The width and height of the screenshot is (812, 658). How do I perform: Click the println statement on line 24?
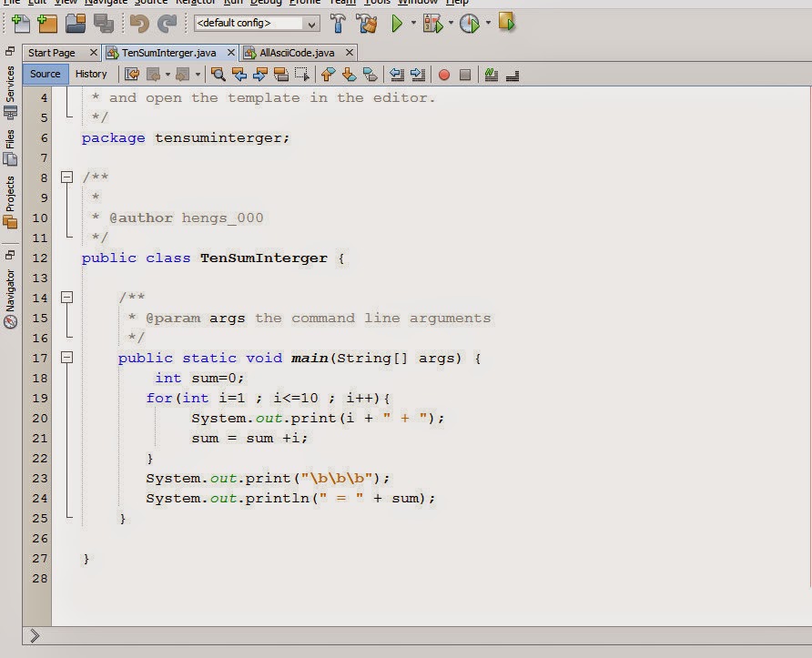(x=290, y=499)
